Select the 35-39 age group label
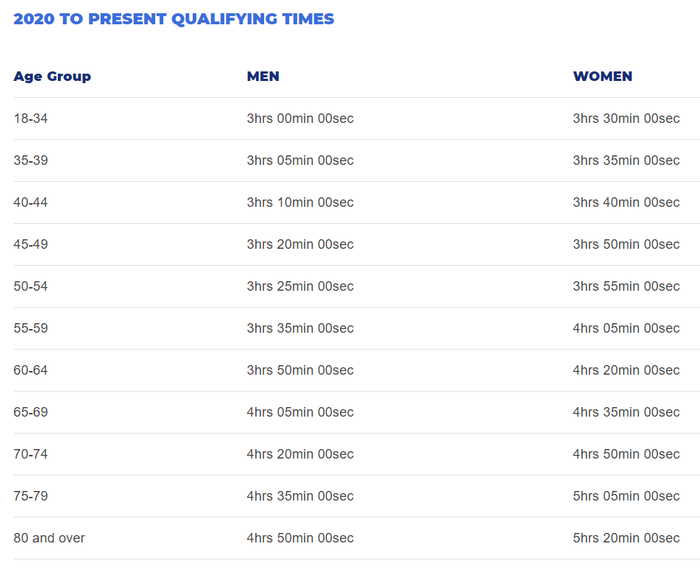700x569 pixels. pyautogui.click(x=29, y=160)
